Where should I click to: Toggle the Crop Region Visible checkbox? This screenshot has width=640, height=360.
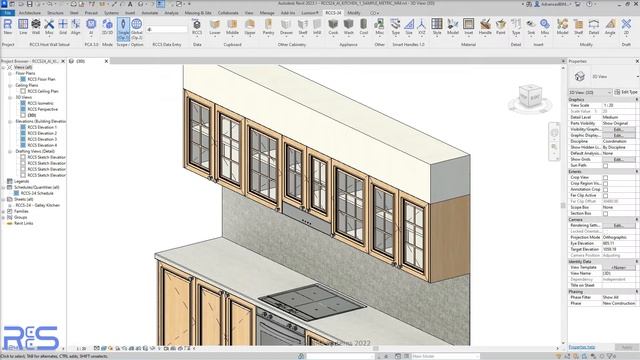tap(605, 184)
